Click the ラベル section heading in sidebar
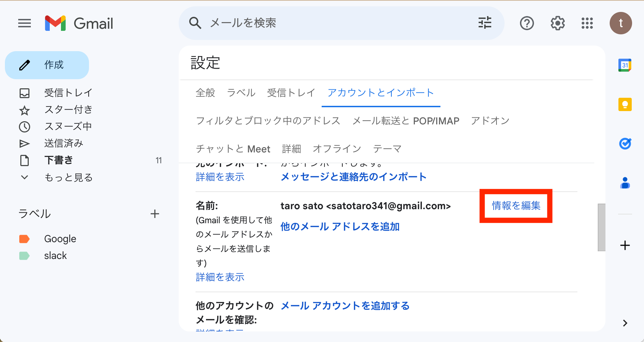 (x=34, y=214)
